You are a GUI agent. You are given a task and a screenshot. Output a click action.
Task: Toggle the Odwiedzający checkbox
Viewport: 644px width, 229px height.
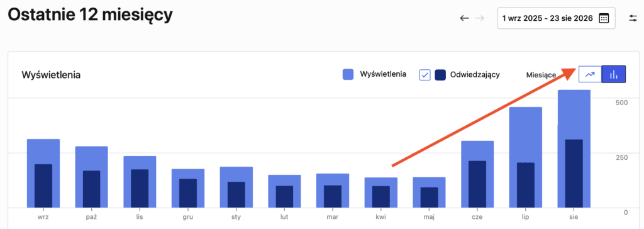tap(425, 75)
